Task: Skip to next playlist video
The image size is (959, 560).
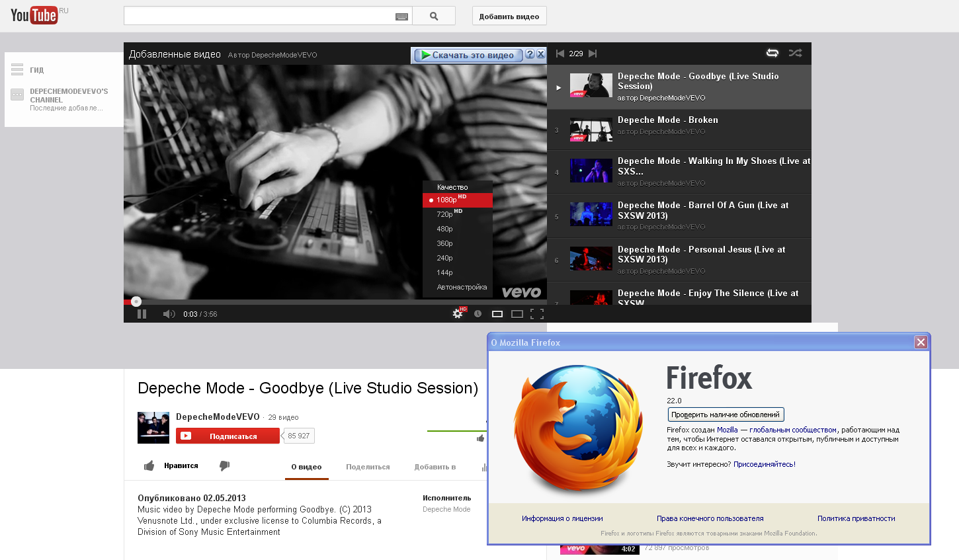Action: (x=593, y=54)
